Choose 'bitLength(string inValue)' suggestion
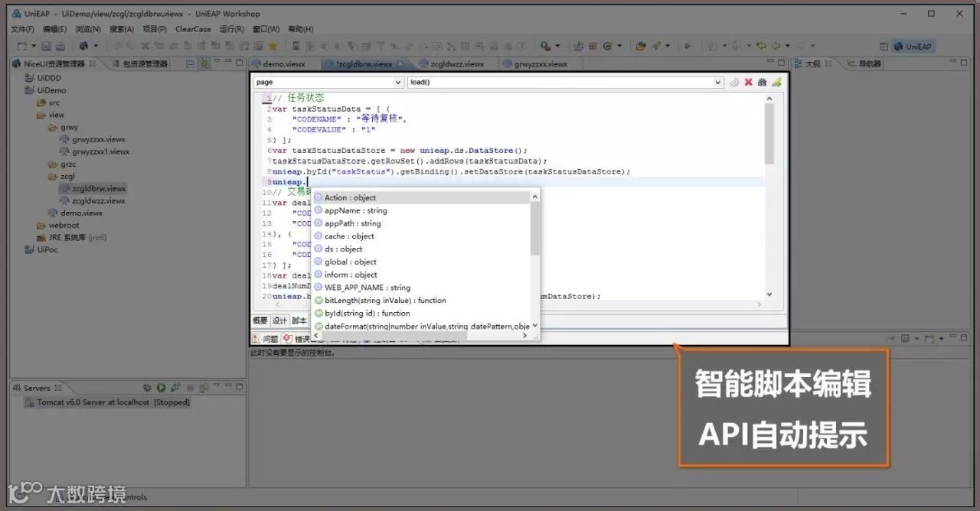 pos(421,301)
